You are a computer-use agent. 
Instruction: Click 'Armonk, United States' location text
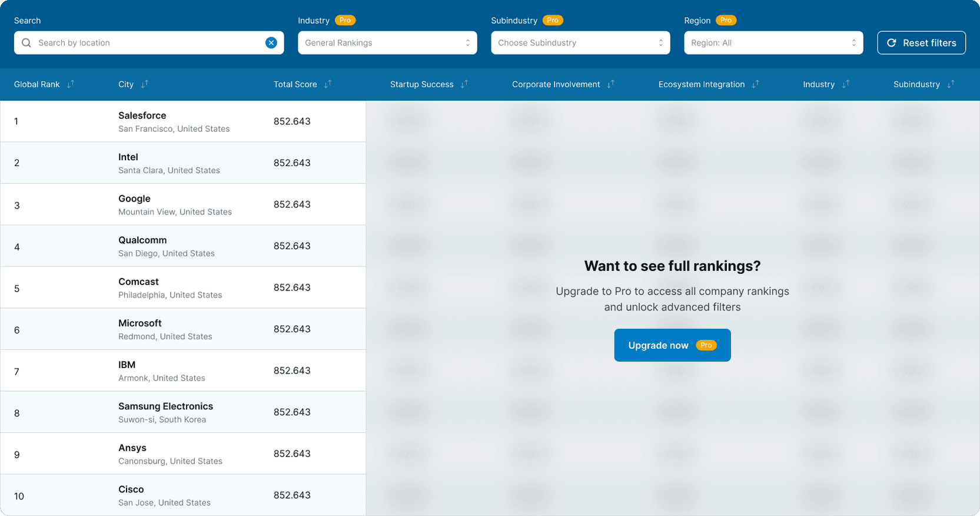tap(161, 378)
